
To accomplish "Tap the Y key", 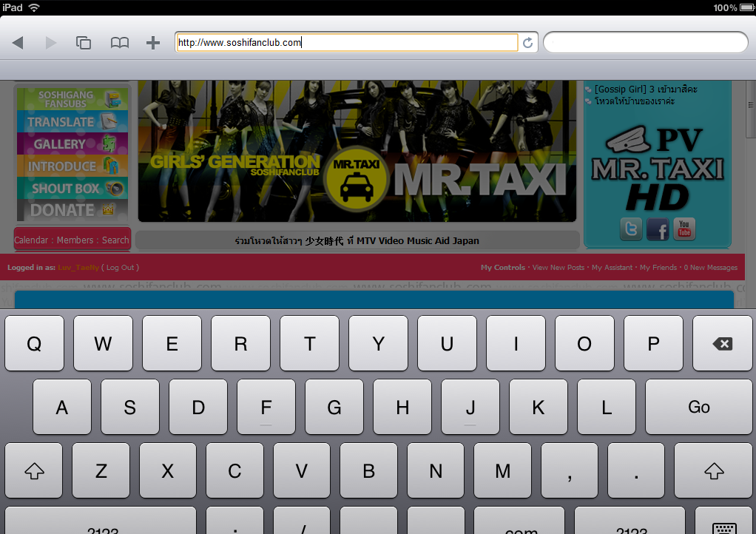I will coord(378,343).
